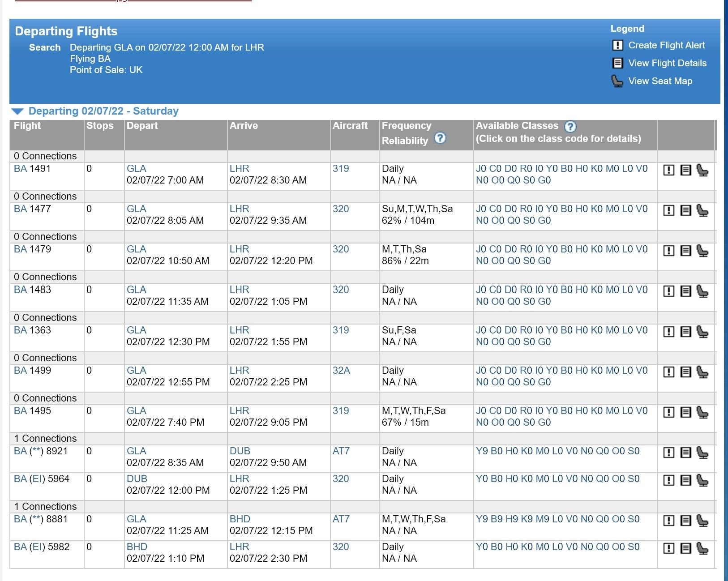Click reliability value 67% / 15m
The image size is (728, 581).
(x=405, y=423)
